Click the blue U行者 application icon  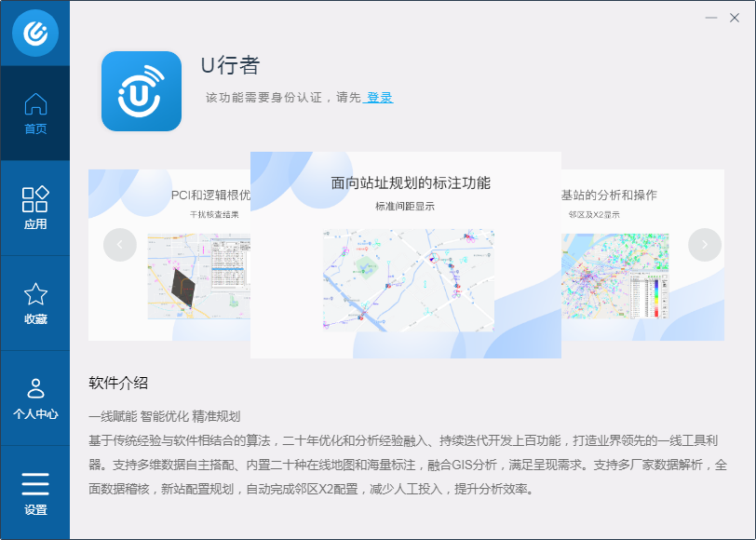coord(141,90)
